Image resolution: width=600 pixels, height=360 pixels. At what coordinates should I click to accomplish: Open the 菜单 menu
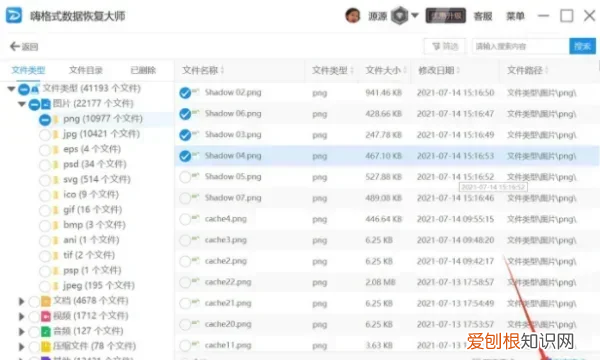(515, 16)
